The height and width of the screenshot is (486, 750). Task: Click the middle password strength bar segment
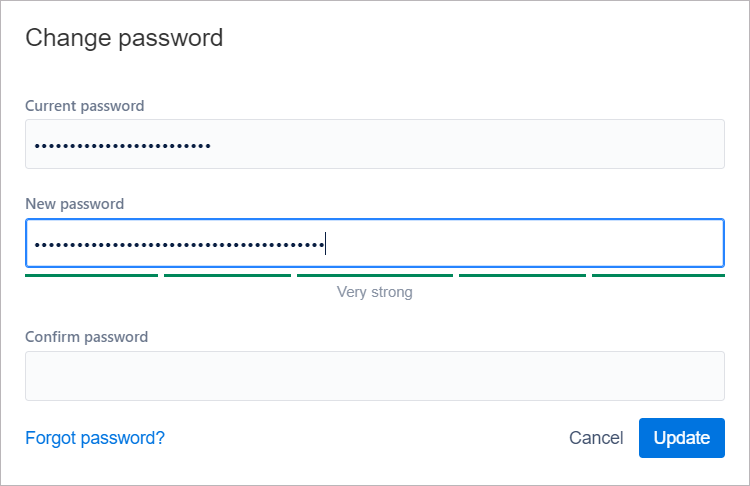coord(375,274)
